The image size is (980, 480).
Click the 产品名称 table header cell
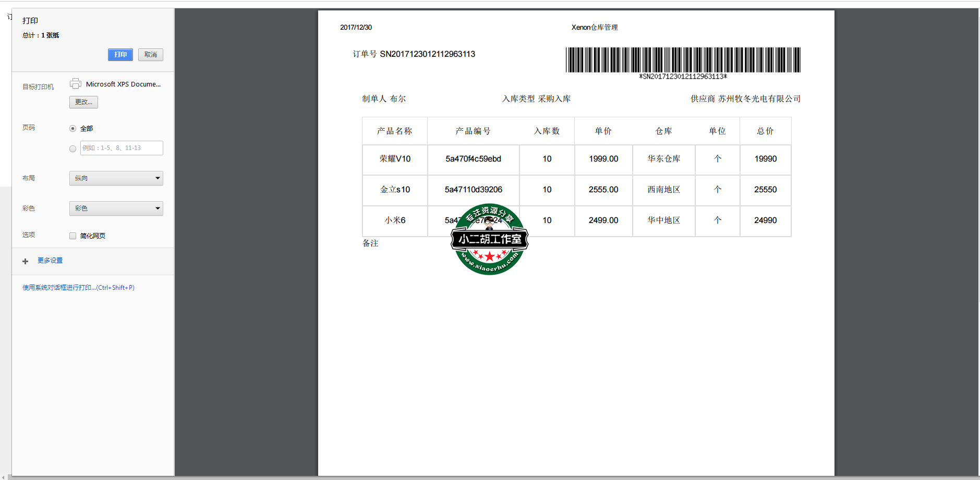(x=395, y=131)
